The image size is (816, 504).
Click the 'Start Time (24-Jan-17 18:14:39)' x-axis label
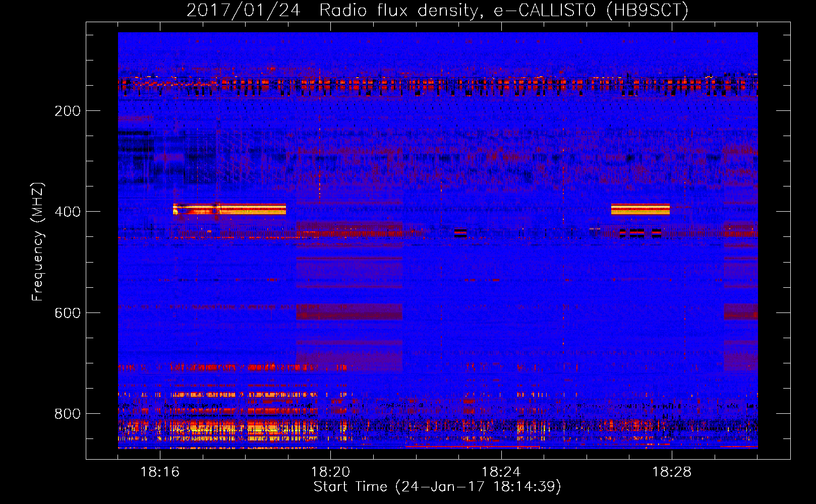tap(437, 487)
